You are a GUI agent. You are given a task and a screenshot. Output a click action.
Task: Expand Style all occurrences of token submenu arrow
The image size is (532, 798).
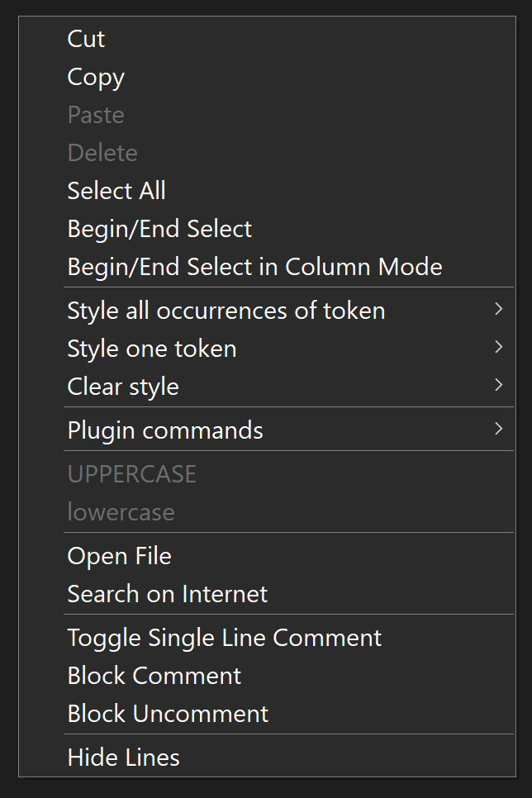click(x=498, y=310)
